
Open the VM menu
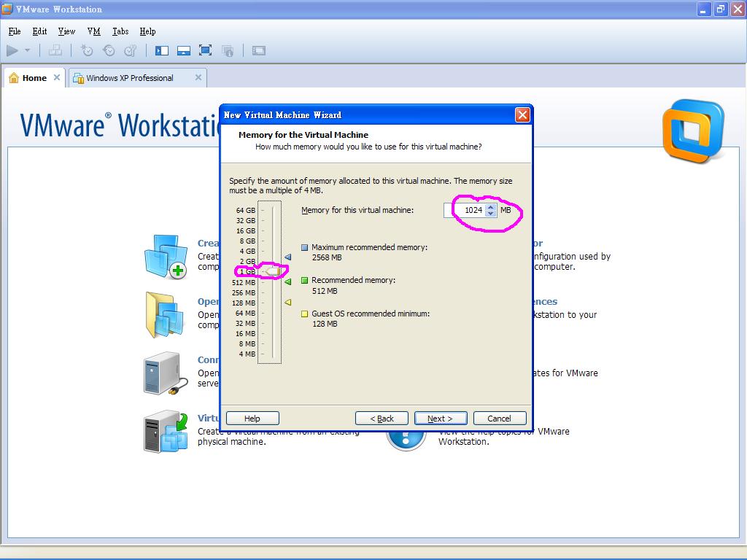tap(94, 31)
